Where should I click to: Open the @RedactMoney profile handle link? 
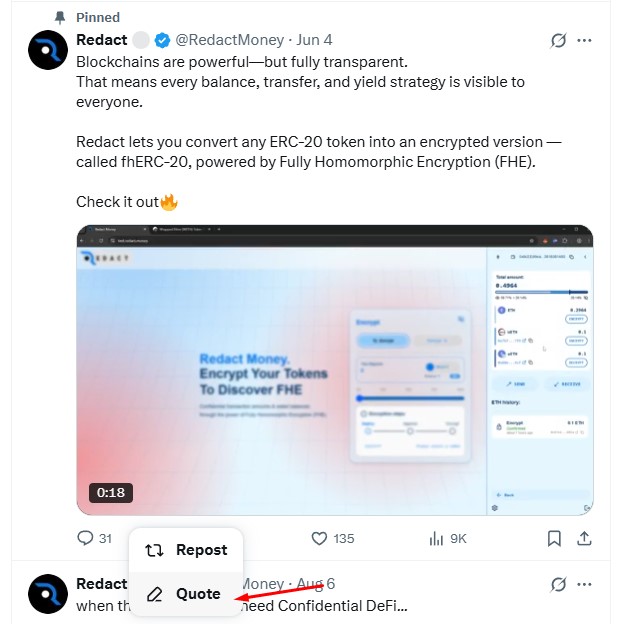pyautogui.click(x=230, y=40)
